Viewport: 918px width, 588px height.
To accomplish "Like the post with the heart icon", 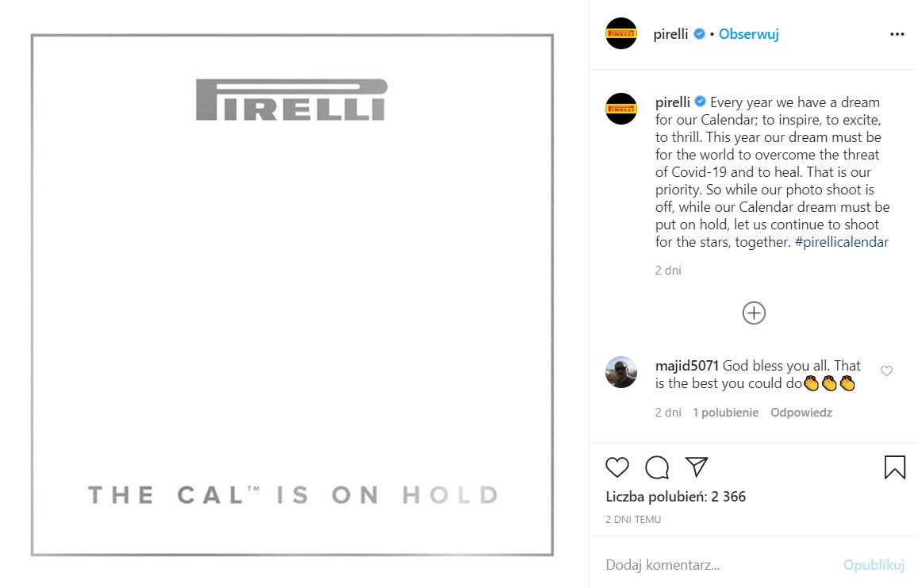I will click(617, 467).
